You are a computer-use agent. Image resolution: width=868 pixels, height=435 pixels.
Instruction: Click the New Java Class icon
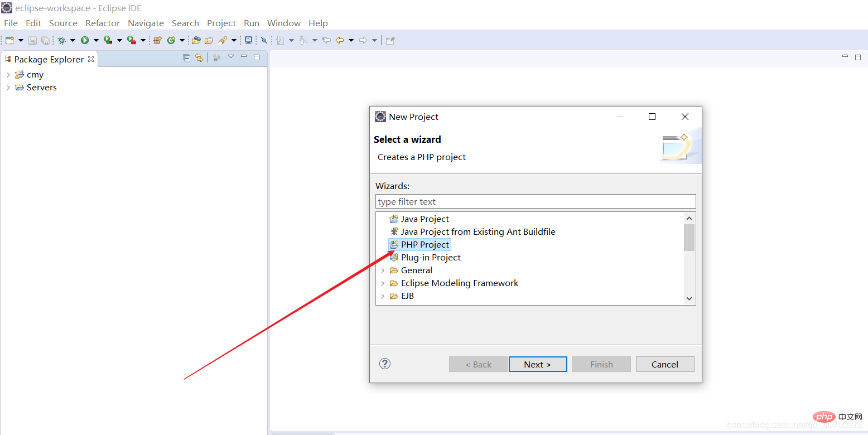(x=171, y=40)
